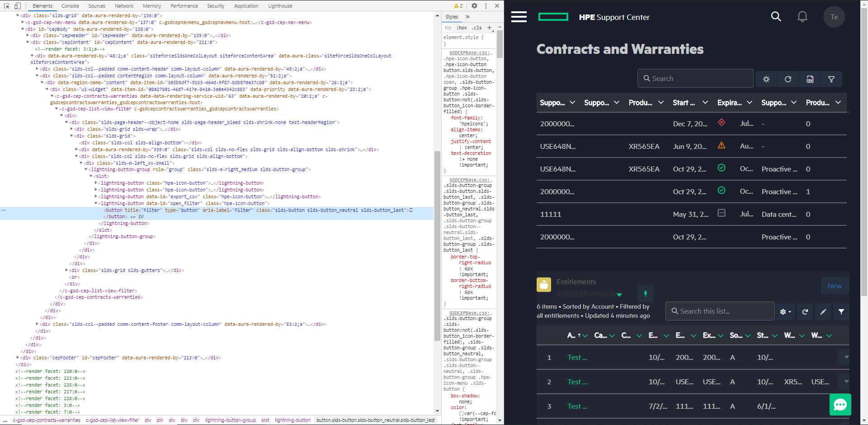Viewport: 868px width, 425px height.
Task: Click the Contracts and Warranties search field
Action: coord(695,78)
